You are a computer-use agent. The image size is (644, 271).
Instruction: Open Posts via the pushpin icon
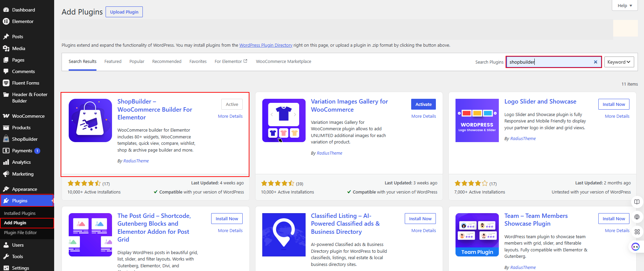tap(6, 37)
